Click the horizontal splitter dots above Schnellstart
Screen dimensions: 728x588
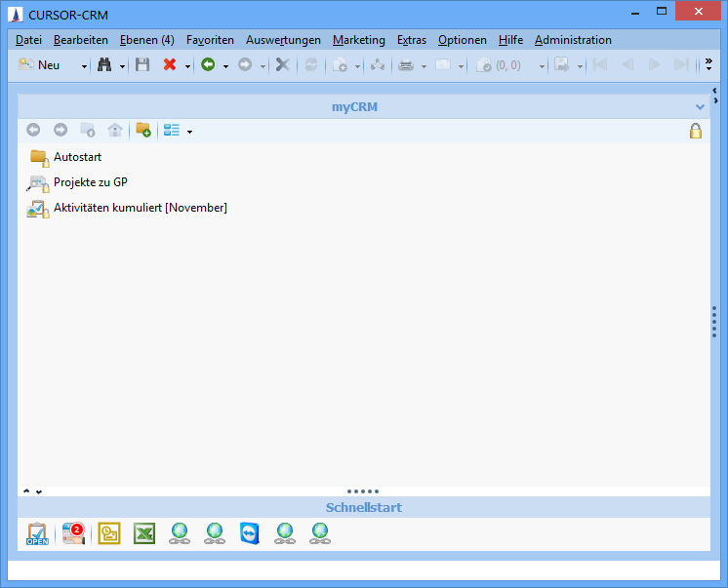coord(363,491)
